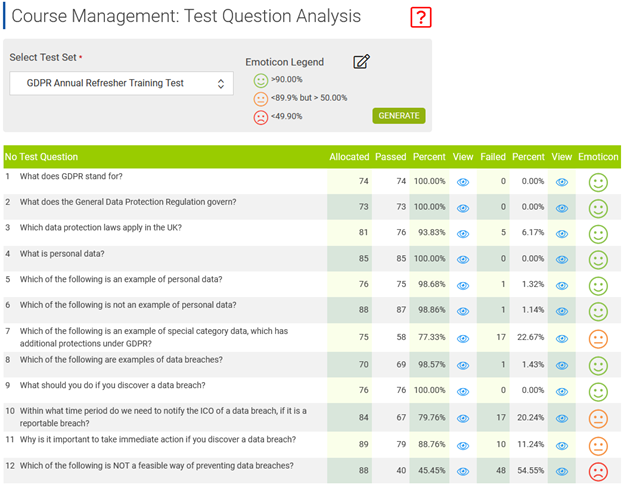This screenshot has width=624, height=484.
Task: Edit the Emoticon Legend with pencil icon
Action: point(362,62)
